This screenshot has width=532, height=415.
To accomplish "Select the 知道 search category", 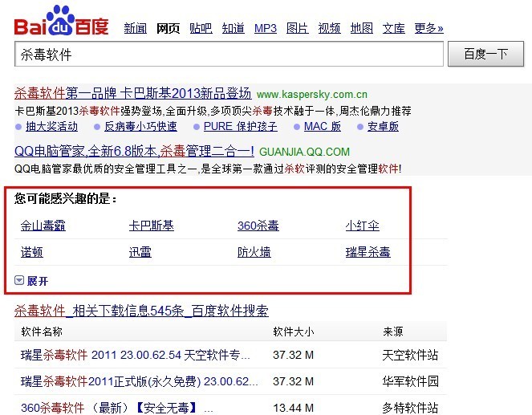I will click(x=233, y=28).
